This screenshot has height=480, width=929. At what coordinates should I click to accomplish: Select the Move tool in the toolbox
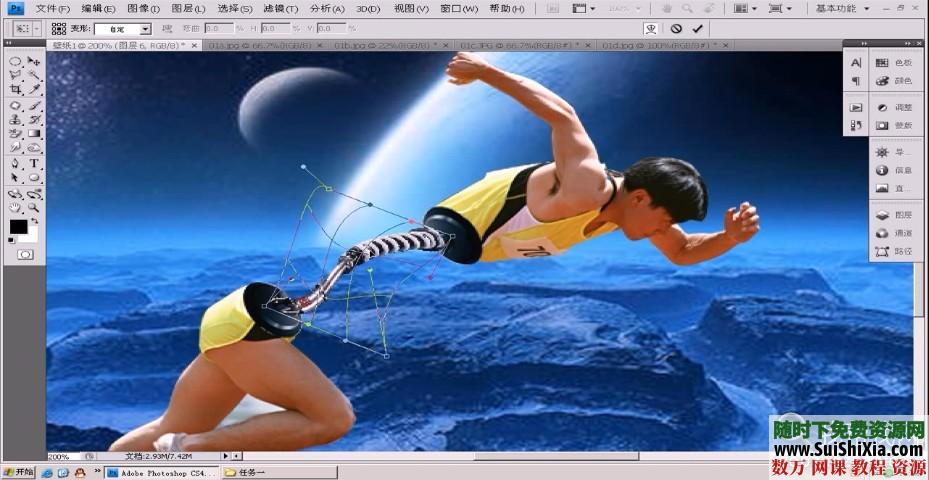tap(34, 61)
